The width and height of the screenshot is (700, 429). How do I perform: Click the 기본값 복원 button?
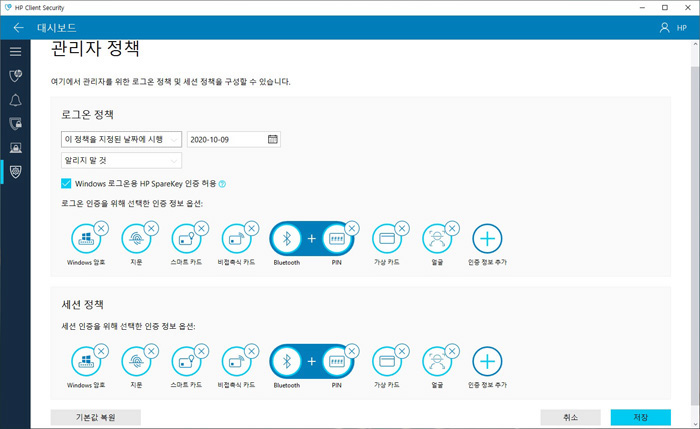click(x=96, y=417)
